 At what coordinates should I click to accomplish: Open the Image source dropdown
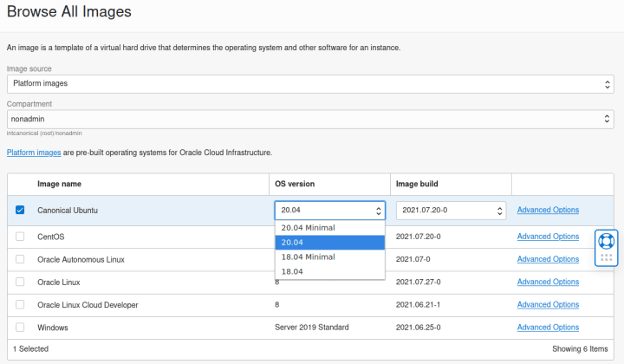tap(310, 83)
